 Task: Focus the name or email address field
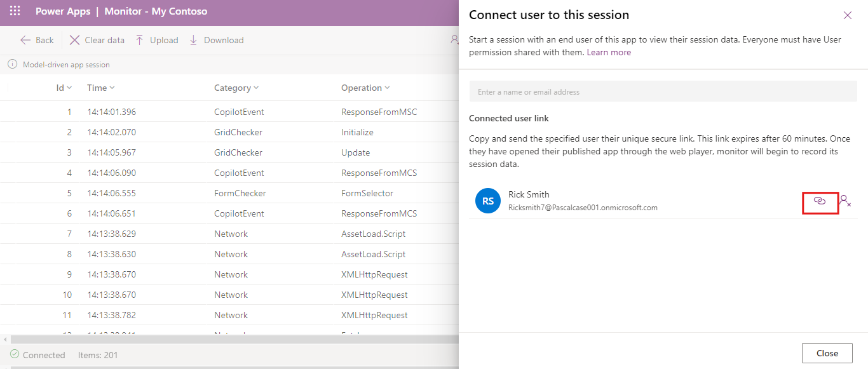click(663, 92)
